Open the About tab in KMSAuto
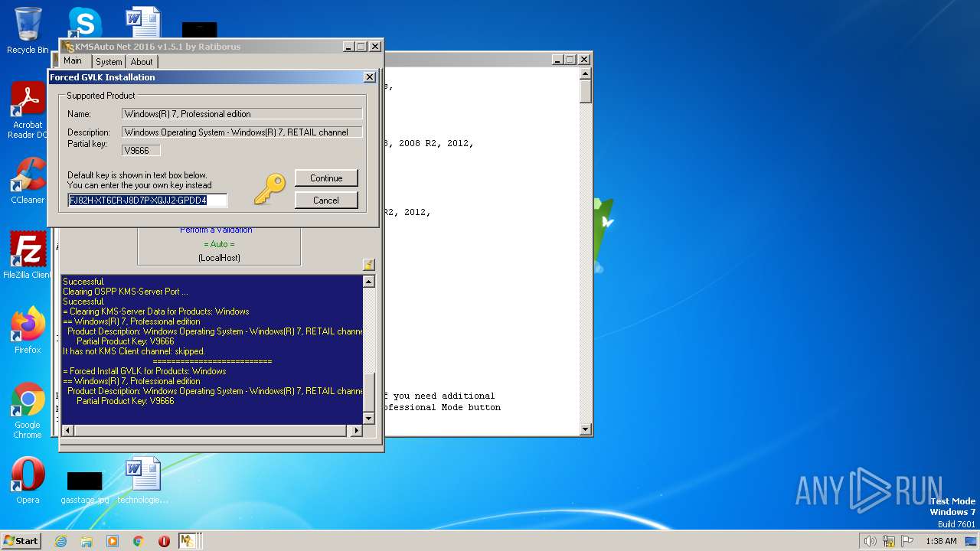 pyautogui.click(x=142, y=62)
